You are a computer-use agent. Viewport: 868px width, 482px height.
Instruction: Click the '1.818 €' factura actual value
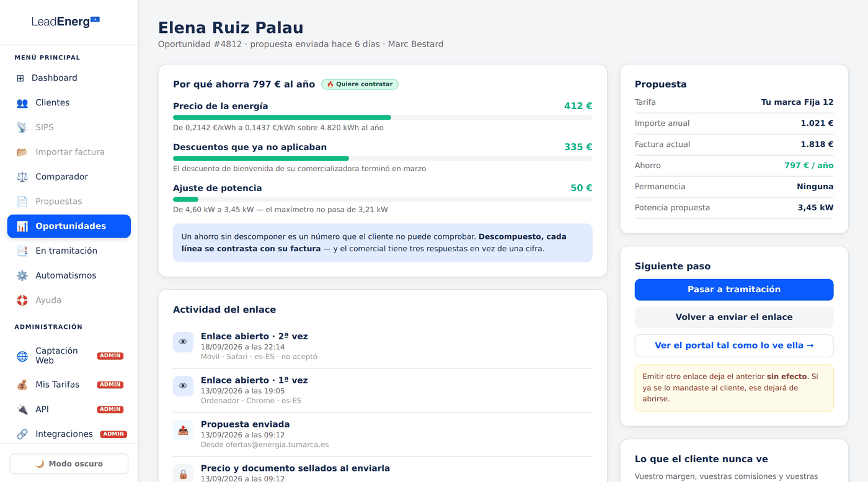point(817,145)
